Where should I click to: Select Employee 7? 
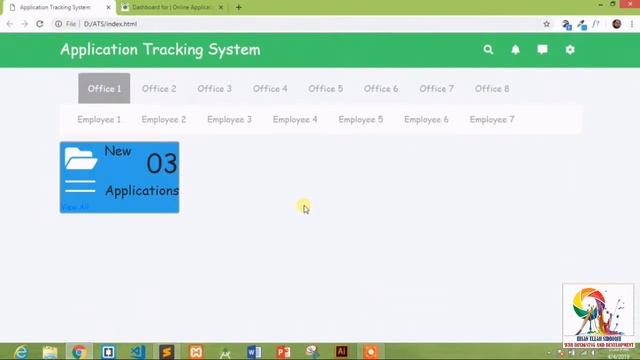pos(492,120)
